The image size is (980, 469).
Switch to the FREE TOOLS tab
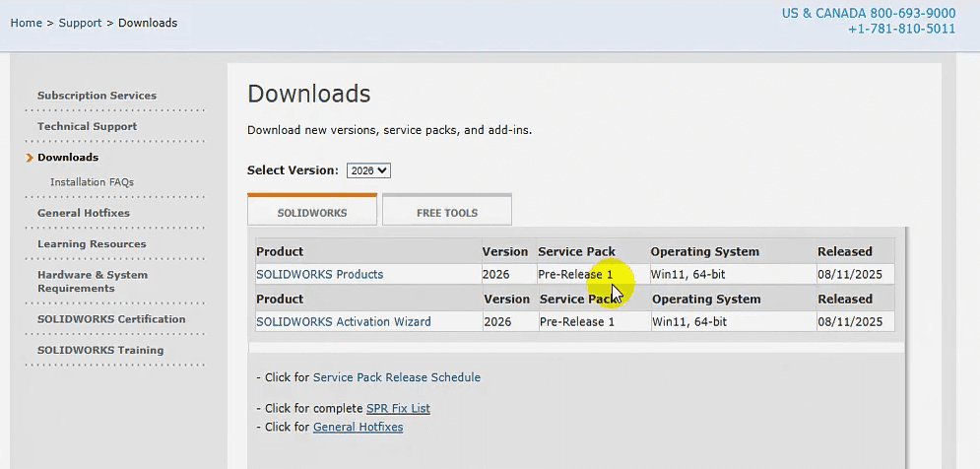click(x=447, y=210)
